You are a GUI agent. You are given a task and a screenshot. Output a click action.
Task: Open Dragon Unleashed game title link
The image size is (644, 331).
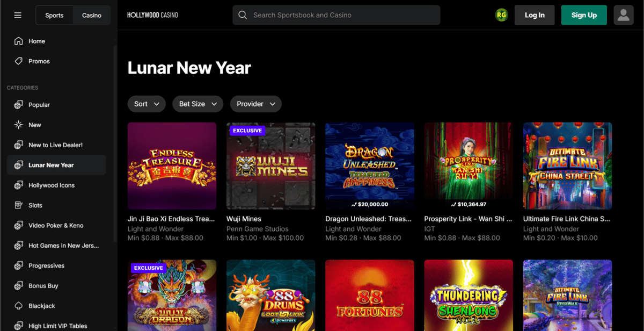pyautogui.click(x=369, y=219)
